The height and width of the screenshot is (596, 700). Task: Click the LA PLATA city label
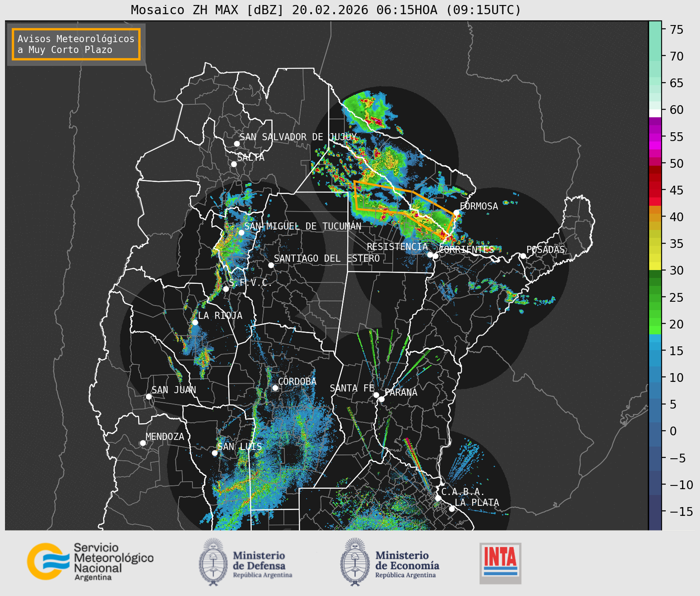tap(477, 502)
